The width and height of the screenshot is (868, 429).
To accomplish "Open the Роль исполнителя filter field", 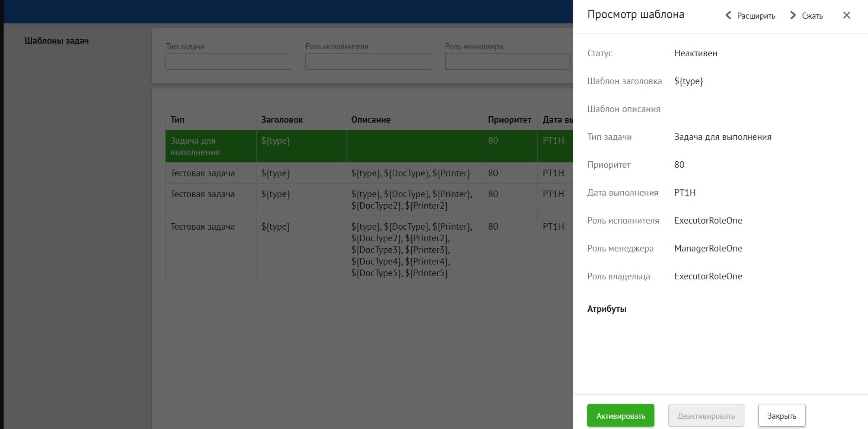I will pos(368,62).
